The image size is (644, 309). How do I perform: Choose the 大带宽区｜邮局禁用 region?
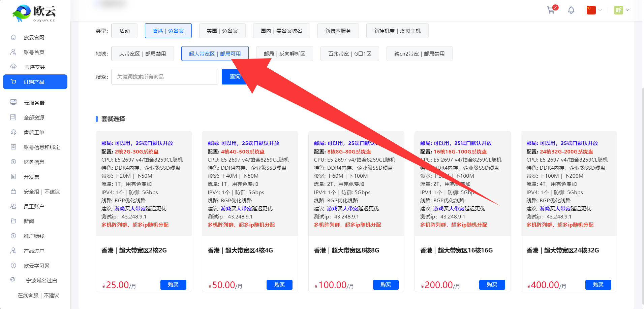pyautogui.click(x=142, y=54)
